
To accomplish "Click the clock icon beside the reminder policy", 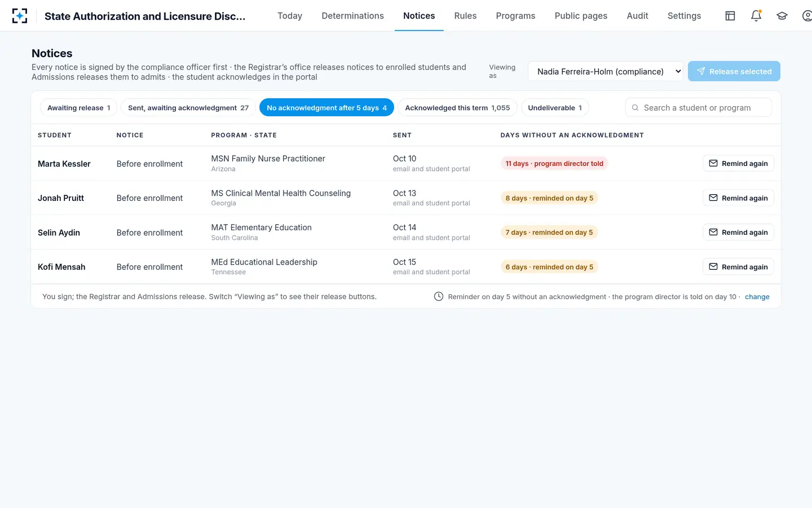I will pos(439,296).
